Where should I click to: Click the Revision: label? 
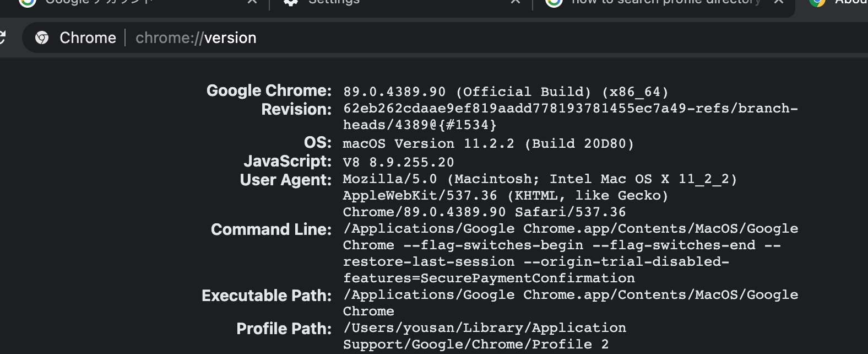(297, 109)
